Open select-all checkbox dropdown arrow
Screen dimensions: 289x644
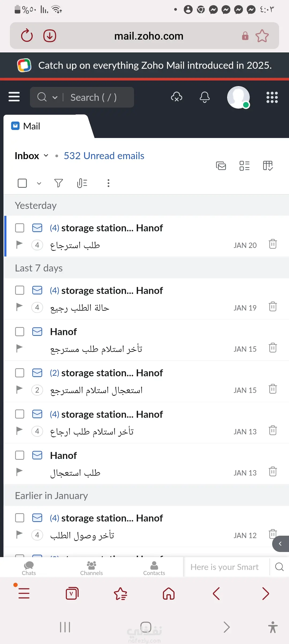(39, 183)
